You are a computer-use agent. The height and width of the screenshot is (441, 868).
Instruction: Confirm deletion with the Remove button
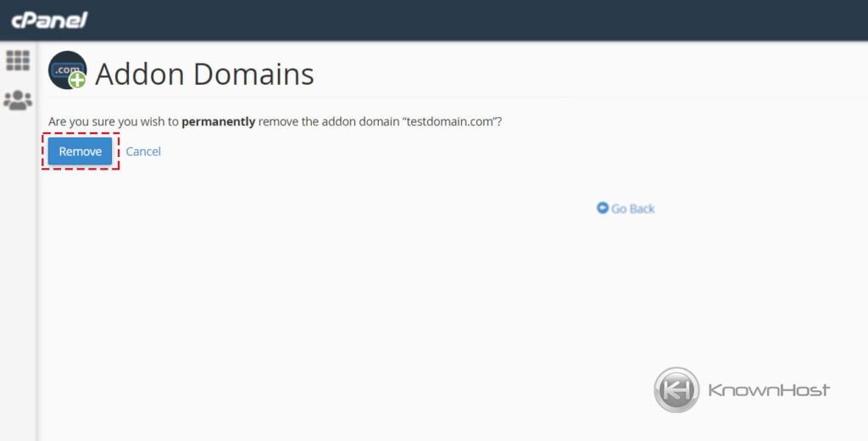pos(81,151)
